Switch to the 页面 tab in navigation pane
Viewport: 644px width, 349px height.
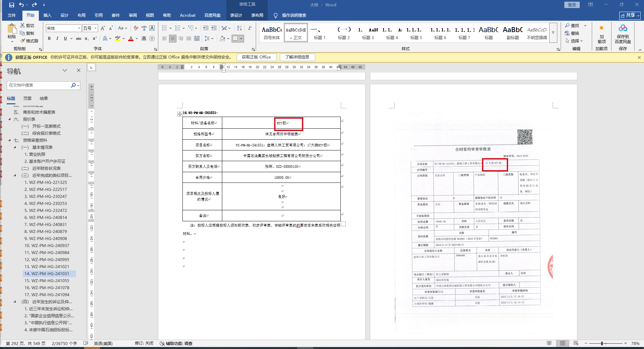click(x=27, y=98)
